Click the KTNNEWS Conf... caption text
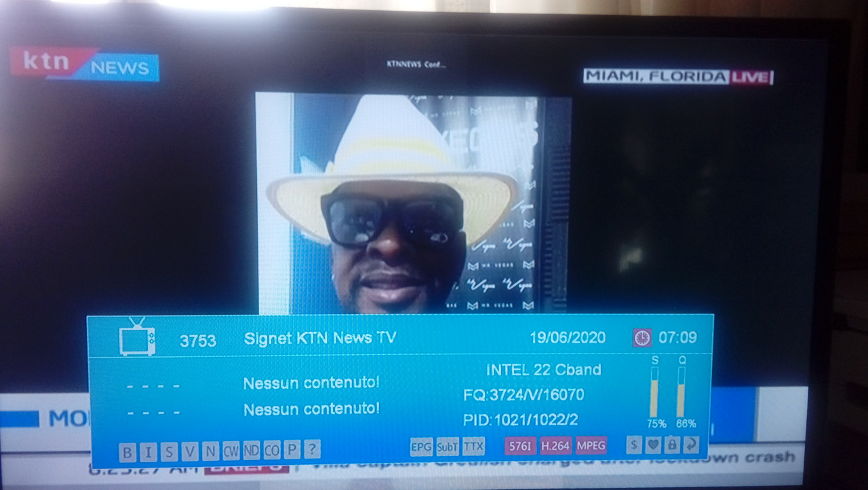Image resolution: width=868 pixels, height=490 pixels. coord(416,65)
